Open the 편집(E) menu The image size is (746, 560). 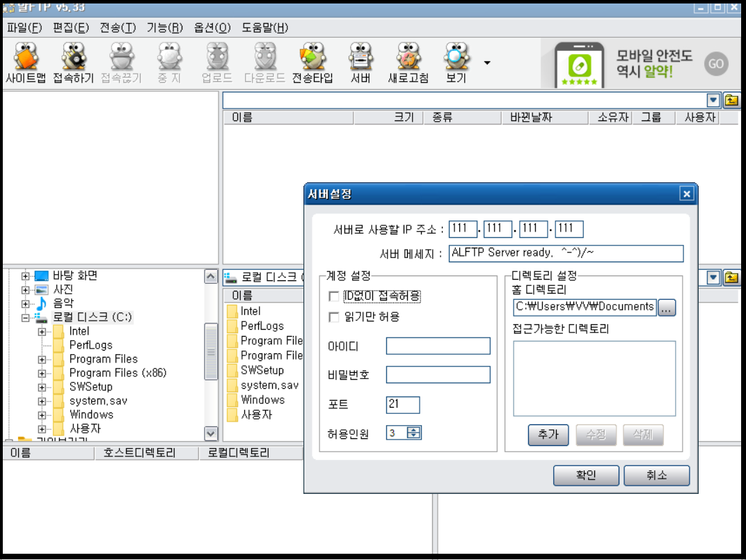(71, 28)
